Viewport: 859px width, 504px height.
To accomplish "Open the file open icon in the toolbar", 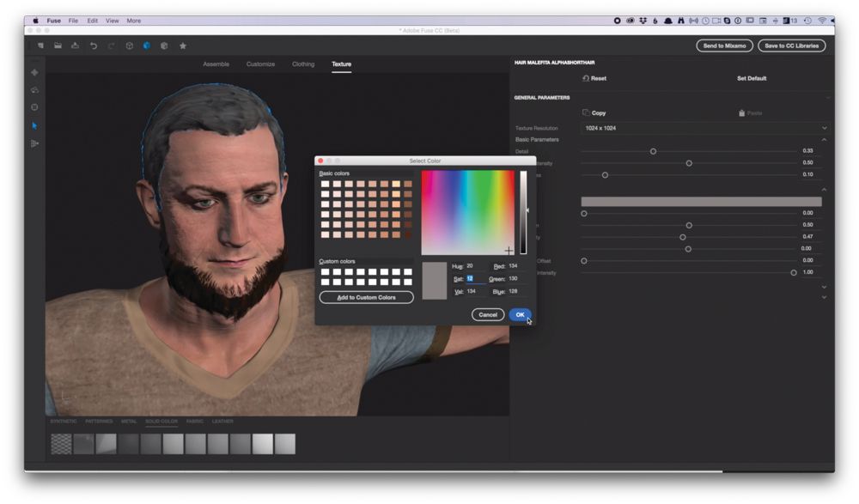I will click(x=57, y=46).
